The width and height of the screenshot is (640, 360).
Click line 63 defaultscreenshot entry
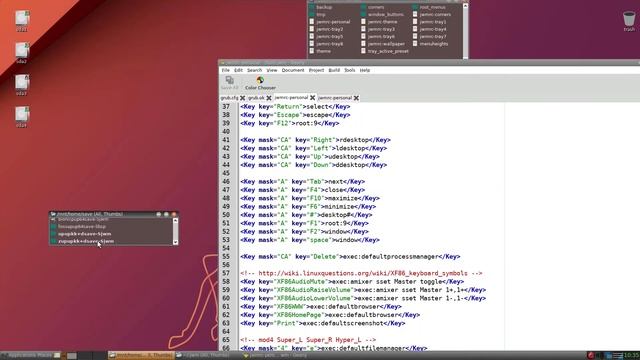coord(323,323)
